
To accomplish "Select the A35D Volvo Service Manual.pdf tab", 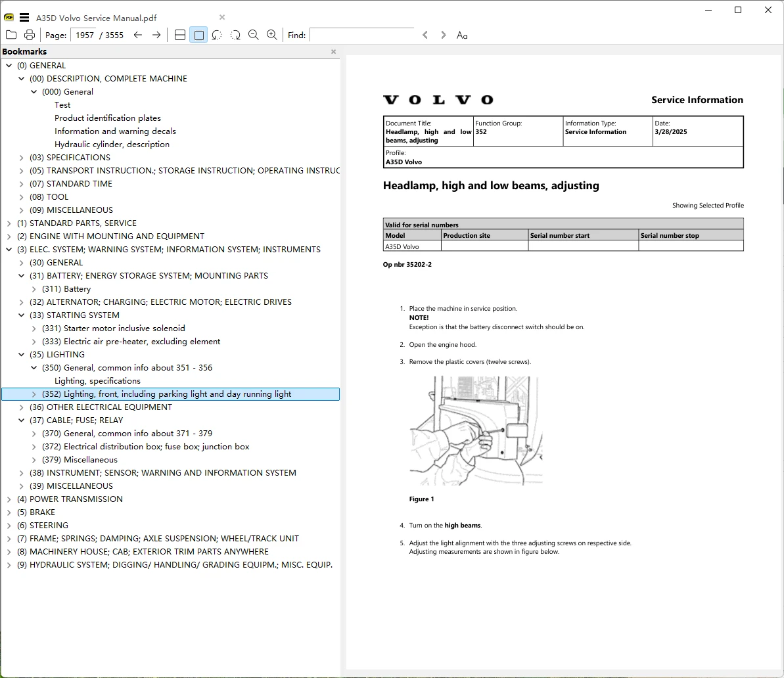I will click(96, 18).
